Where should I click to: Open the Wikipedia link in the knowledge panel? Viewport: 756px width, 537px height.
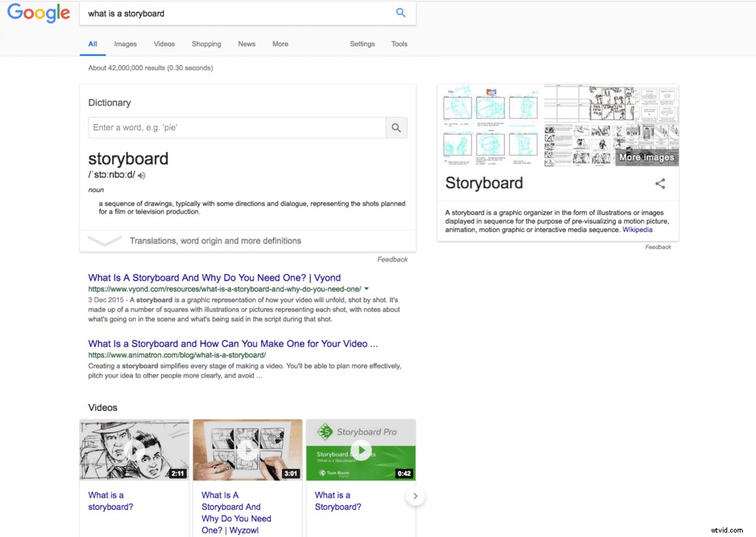pos(638,229)
